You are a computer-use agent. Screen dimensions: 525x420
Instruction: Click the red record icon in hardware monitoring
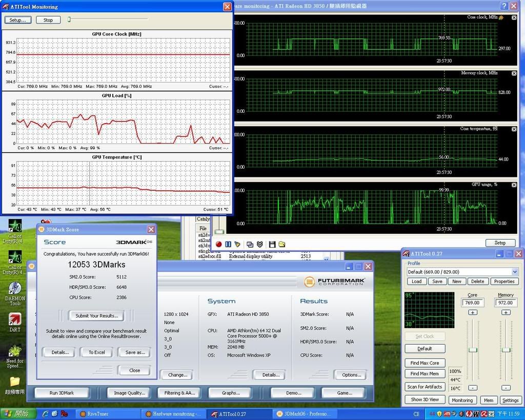click(x=218, y=244)
